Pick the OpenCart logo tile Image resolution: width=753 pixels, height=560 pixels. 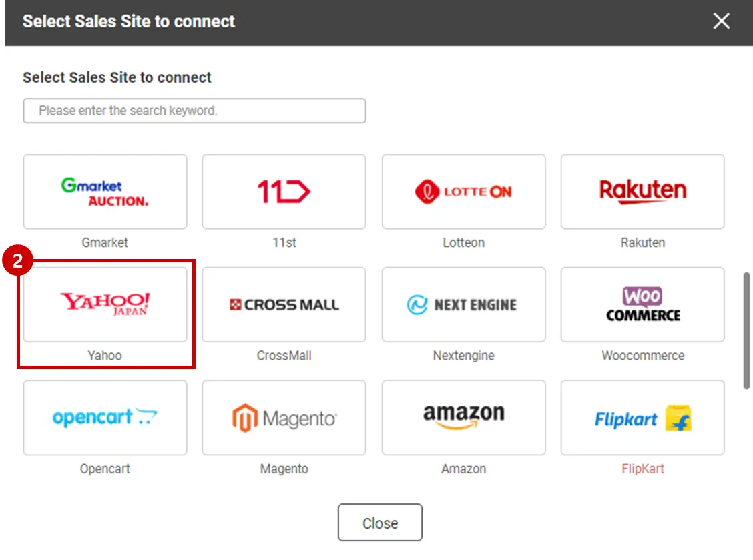(x=105, y=417)
